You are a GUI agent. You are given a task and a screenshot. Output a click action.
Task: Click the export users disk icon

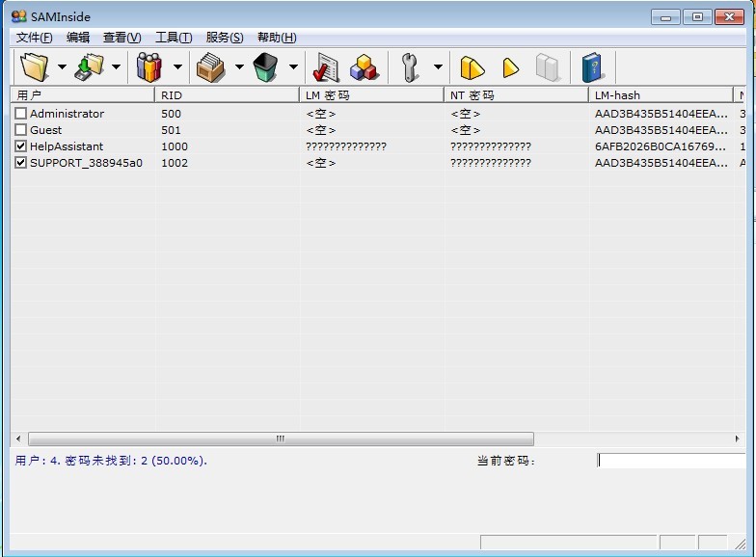tap(90, 67)
